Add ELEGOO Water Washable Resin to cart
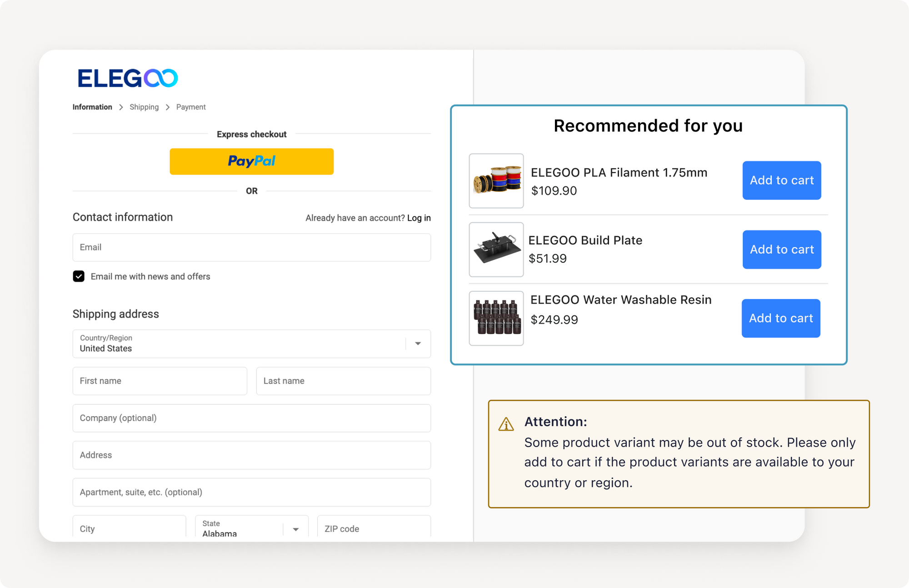Viewport: 909px width, 588px height. 781,318
